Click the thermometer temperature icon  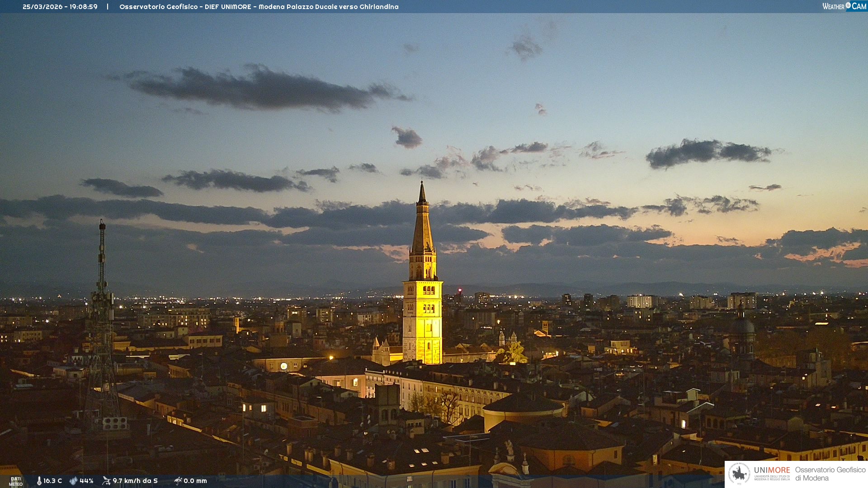pyautogui.click(x=39, y=481)
